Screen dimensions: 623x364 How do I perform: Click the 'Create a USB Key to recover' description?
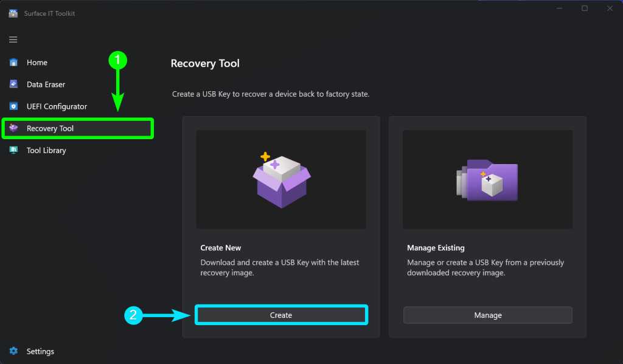coord(271,94)
